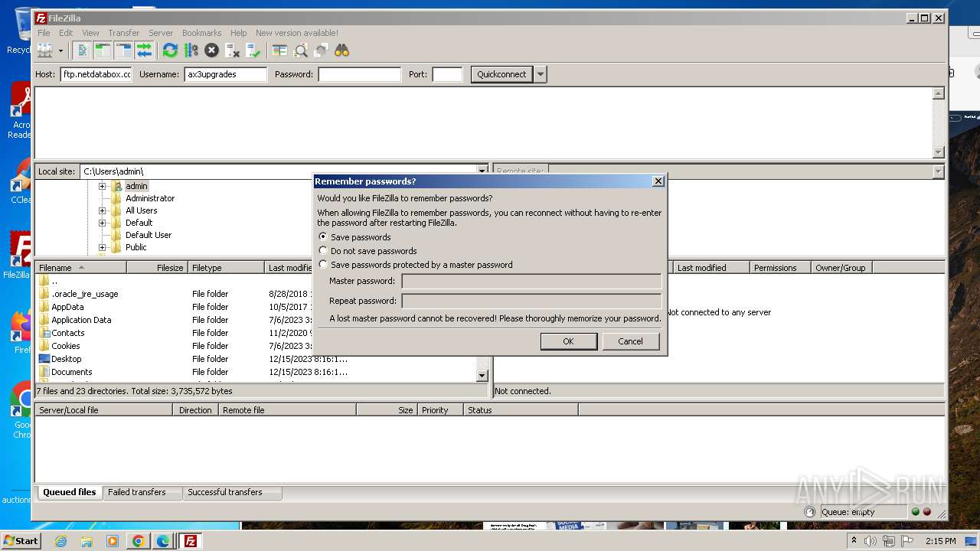Close Remember passwords dialog with X
The height and width of the screenshot is (551, 980).
[x=658, y=181]
